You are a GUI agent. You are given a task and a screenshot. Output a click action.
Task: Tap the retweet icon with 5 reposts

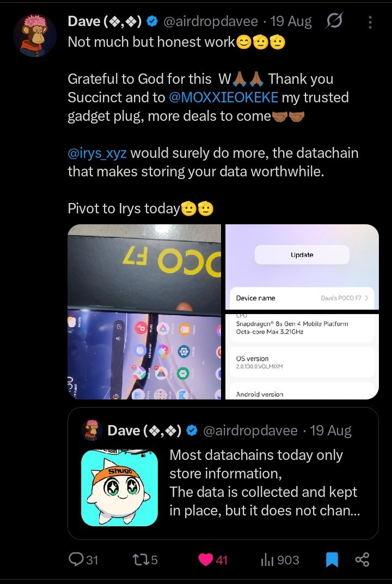point(140,560)
